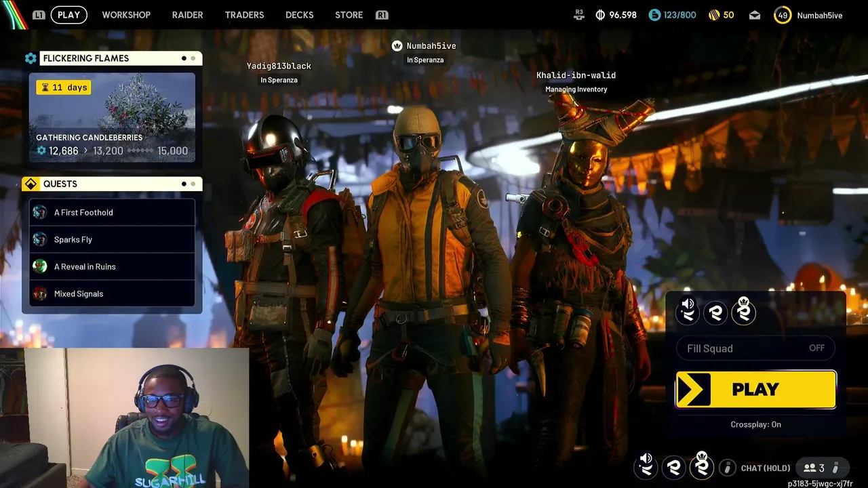This screenshot has width=868, height=488.
Task: Click the blue stash icon beside 123/800
Action: (654, 15)
